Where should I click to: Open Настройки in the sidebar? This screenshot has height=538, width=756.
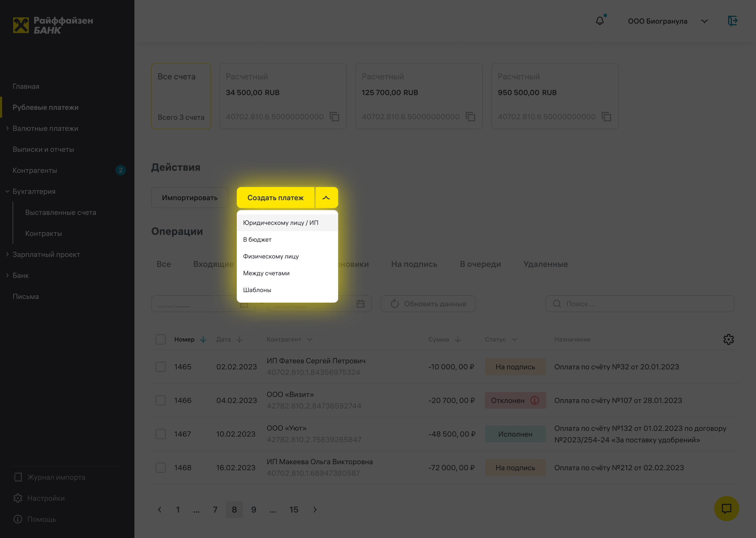(x=39, y=498)
